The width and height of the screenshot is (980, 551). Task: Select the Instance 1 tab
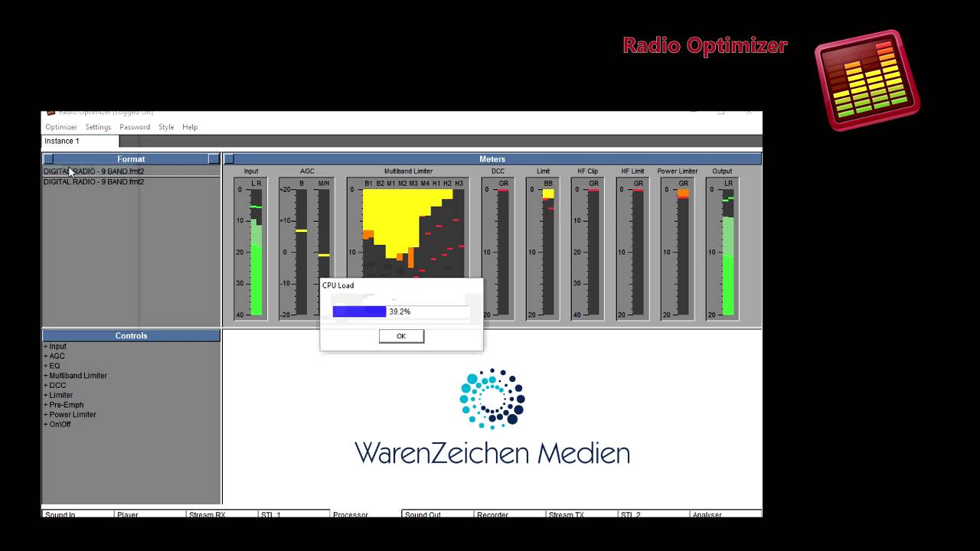(80, 141)
